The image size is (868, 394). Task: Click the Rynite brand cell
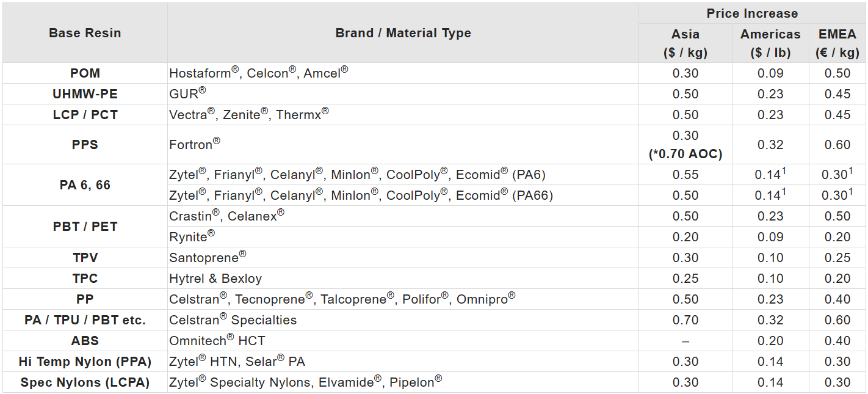(x=192, y=237)
